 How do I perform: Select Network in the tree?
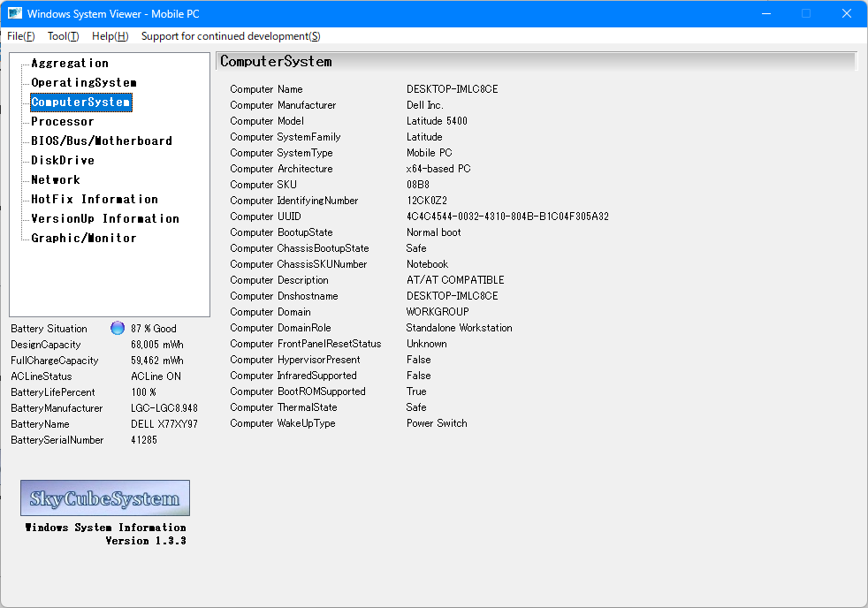(x=56, y=180)
